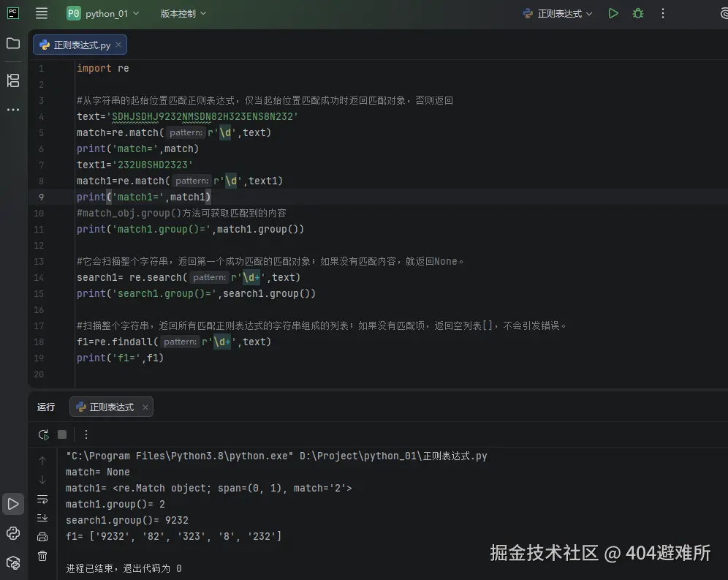Click 'search1.group()= 9232' output
The width and height of the screenshot is (728, 580).
coord(126,521)
